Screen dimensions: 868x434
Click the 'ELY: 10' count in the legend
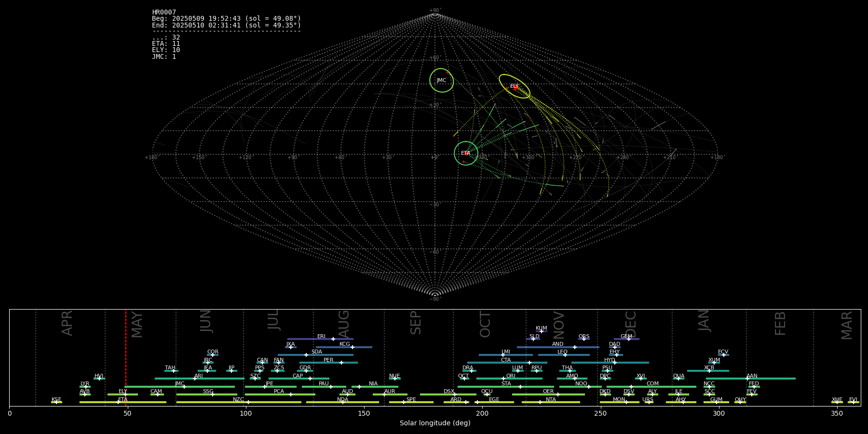pos(166,50)
